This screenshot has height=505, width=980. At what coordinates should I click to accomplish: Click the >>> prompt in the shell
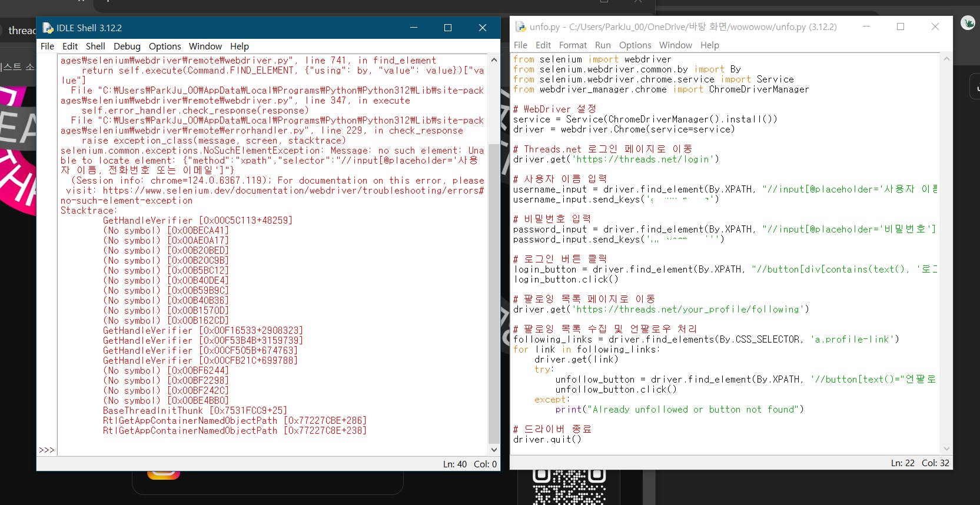(46, 450)
